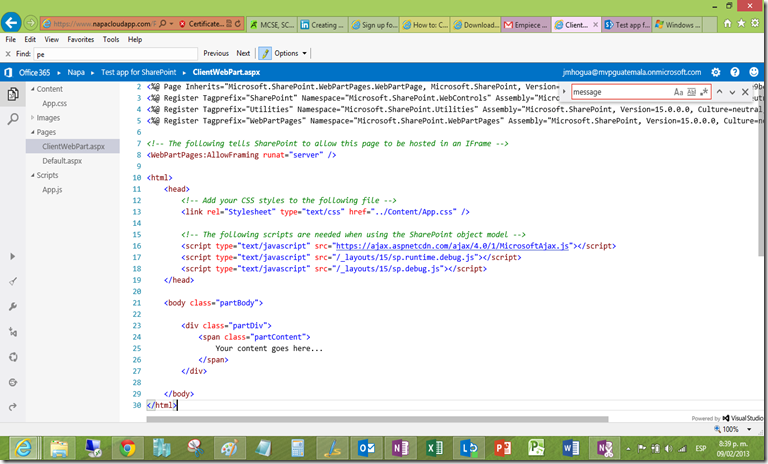768x464 pixels.
Task: Collapse the Pages folder
Action: [33, 132]
